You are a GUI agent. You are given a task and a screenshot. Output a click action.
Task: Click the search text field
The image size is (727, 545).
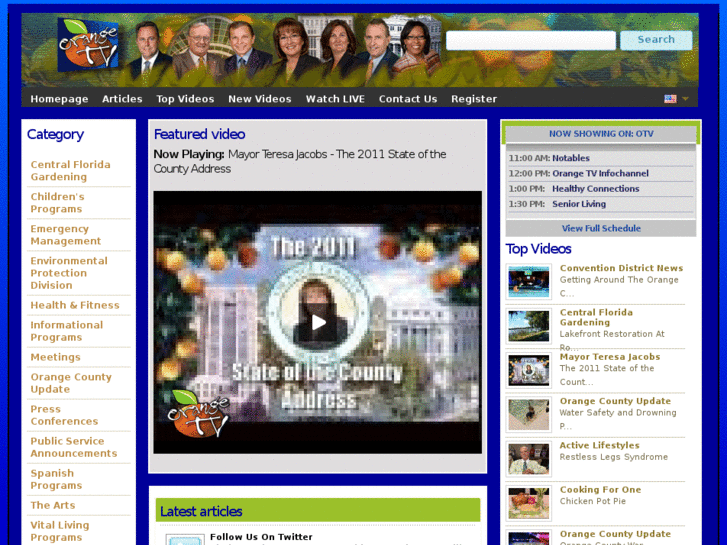[531, 40]
